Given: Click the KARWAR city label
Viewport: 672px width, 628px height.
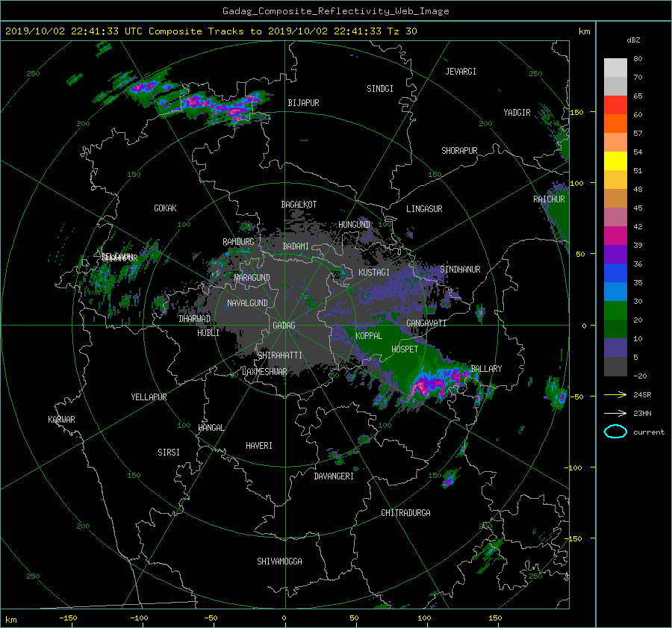Looking at the screenshot, I should click(x=61, y=419).
